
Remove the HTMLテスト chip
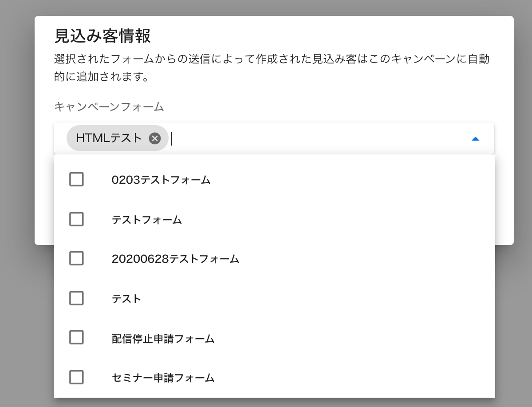pyautogui.click(x=154, y=138)
